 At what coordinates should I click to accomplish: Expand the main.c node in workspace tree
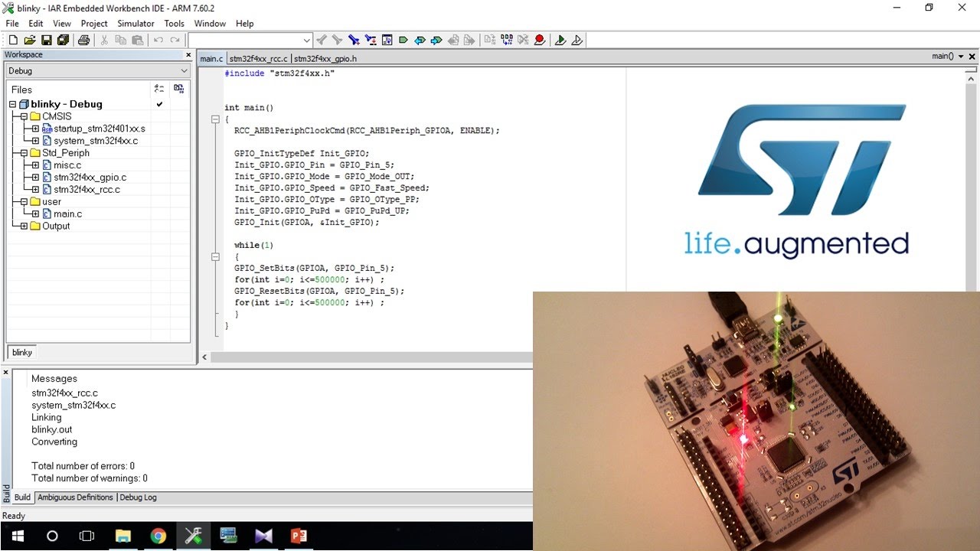(35, 214)
